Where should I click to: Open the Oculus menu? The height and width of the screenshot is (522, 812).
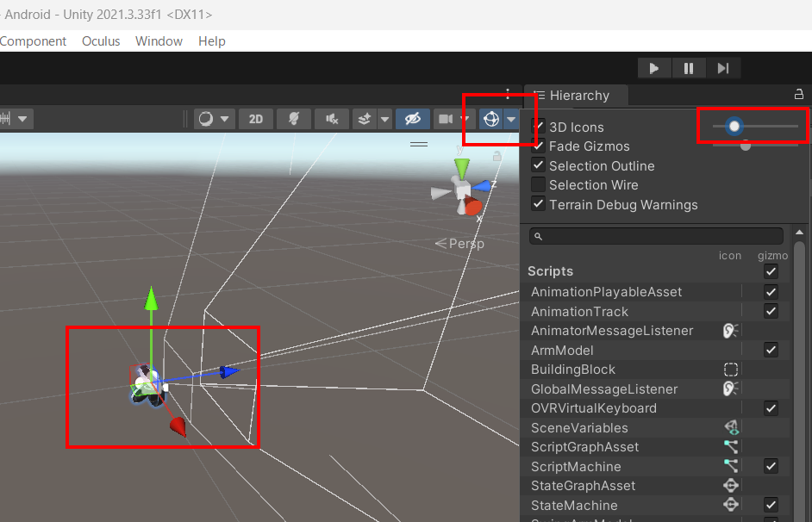101,41
